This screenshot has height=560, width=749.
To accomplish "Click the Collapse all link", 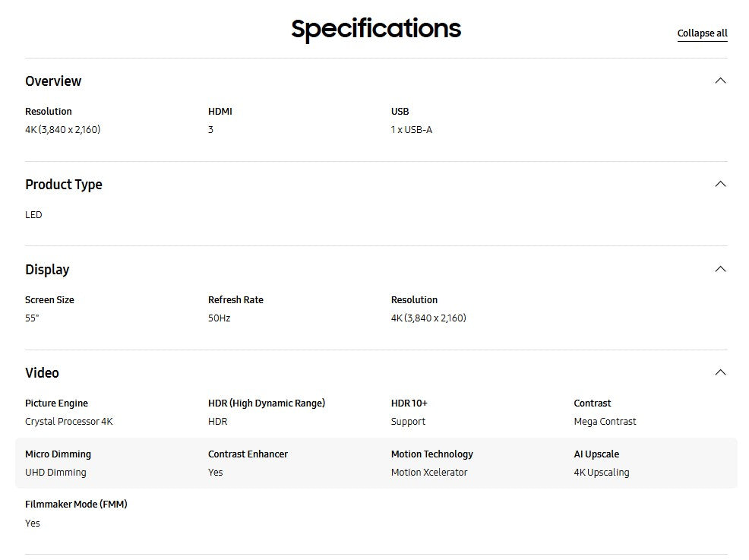I will tap(702, 33).
